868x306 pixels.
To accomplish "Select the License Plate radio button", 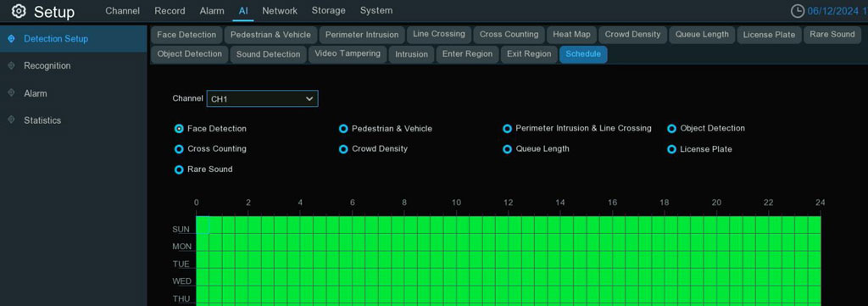I will 671,149.
